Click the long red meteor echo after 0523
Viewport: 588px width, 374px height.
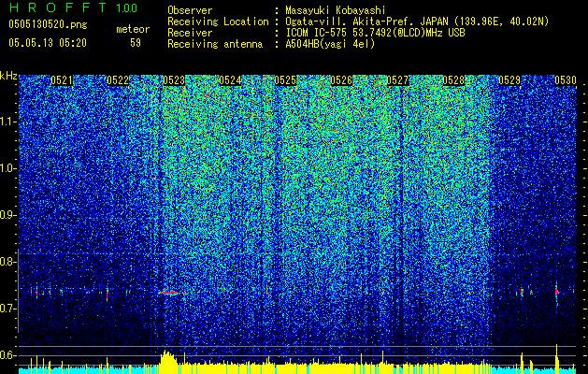click(169, 293)
